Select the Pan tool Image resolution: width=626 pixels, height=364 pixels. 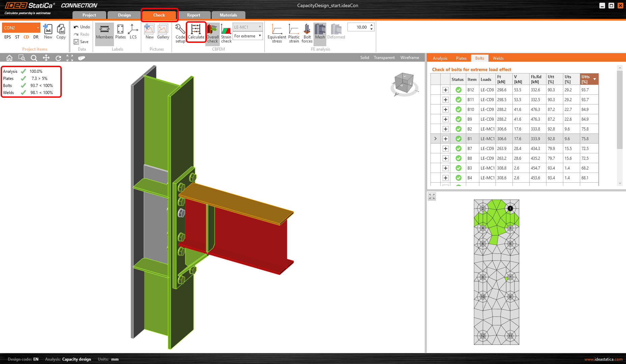[x=46, y=58]
